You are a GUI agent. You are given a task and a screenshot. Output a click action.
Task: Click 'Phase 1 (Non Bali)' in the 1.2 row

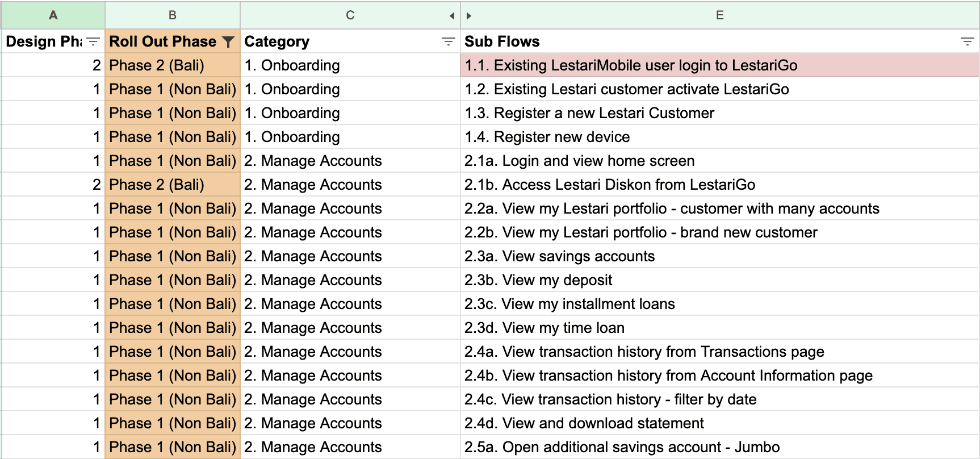click(x=173, y=89)
